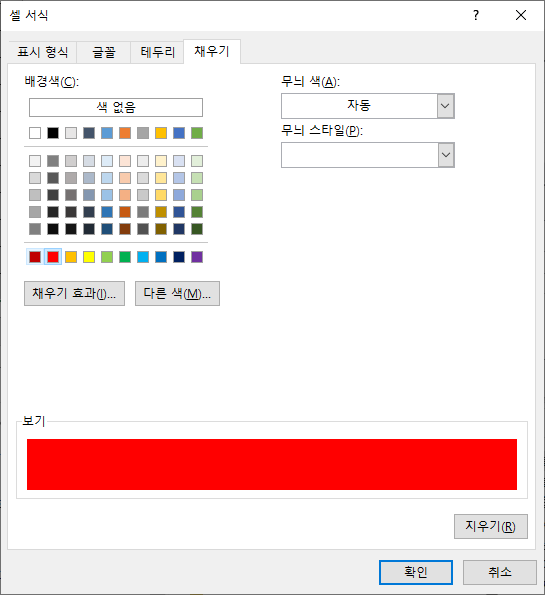Viewport: 545px width, 595px height.
Task: Choose the green standard color swatch
Action: click(x=125, y=257)
